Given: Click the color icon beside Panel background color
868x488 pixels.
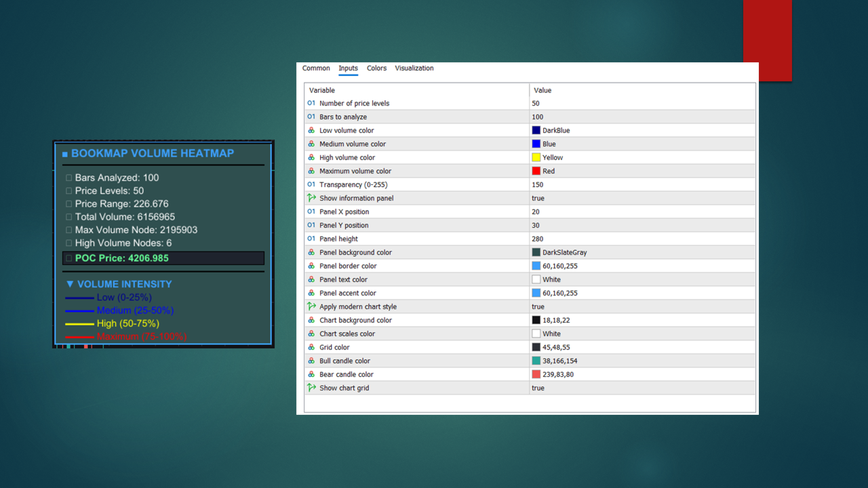Looking at the screenshot, I should [x=311, y=252].
